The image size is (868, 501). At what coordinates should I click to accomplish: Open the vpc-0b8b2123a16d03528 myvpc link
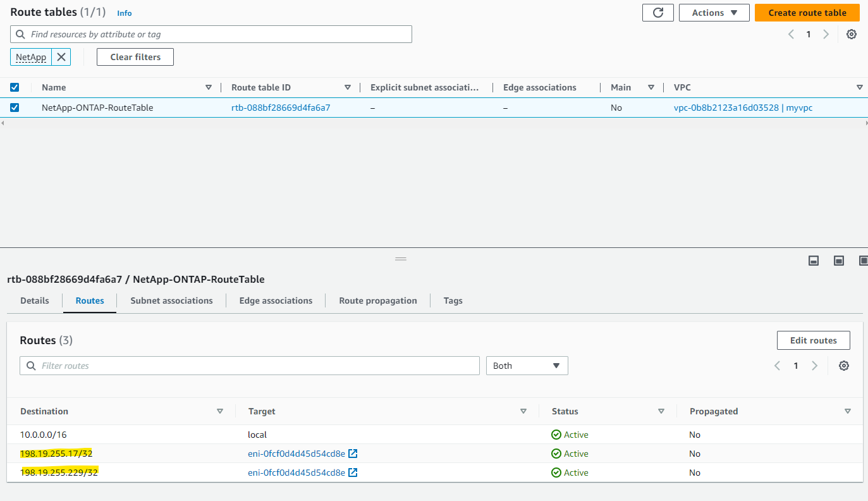[743, 108]
